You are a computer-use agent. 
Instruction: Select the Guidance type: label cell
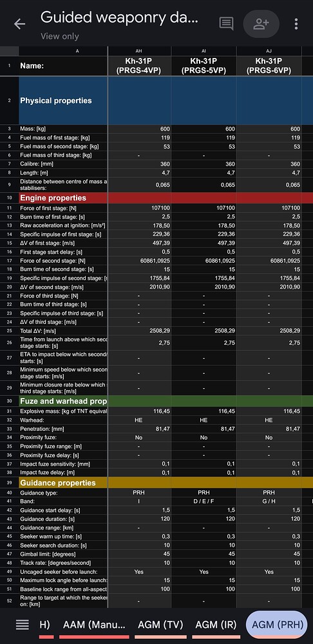click(63, 493)
